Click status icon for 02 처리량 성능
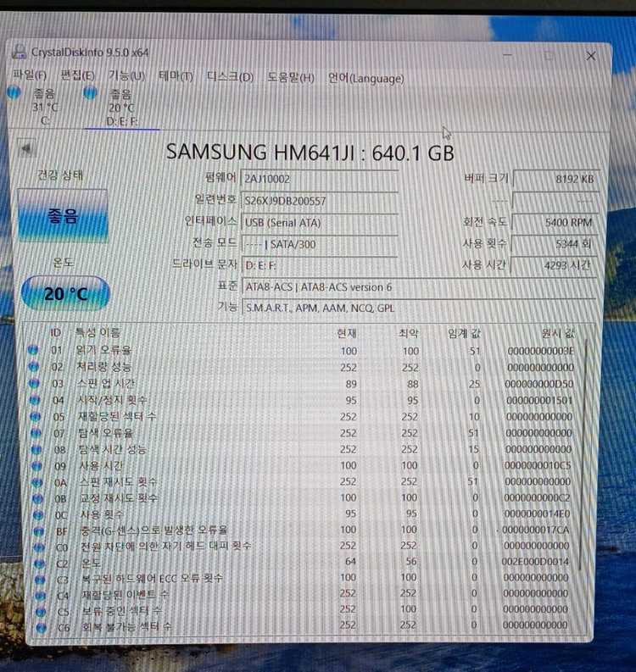The height and width of the screenshot is (672, 636). pos(33,367)
